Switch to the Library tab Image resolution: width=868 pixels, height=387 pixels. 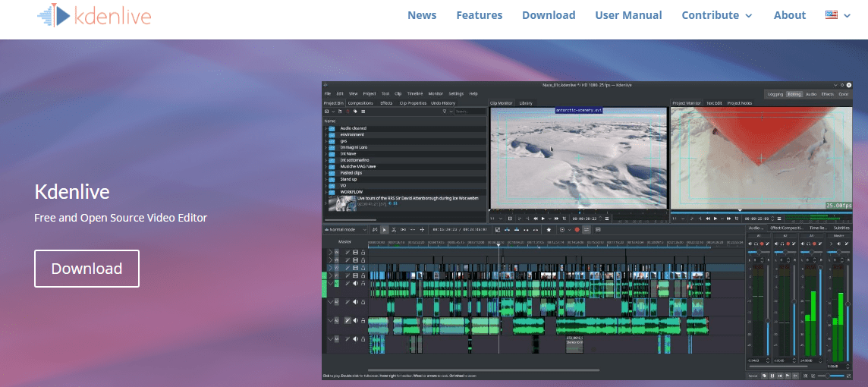(x=526, y=103)
